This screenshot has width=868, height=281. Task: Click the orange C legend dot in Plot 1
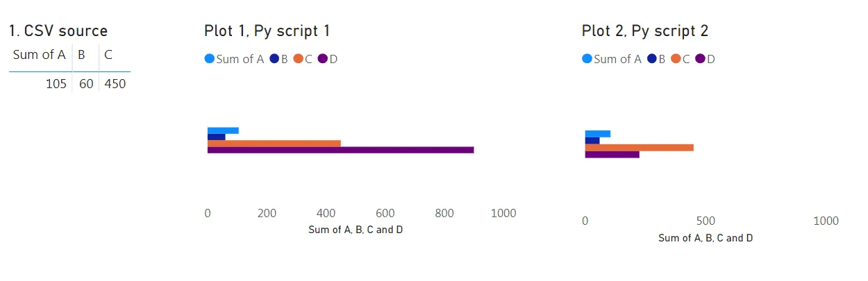click(x=299, y=59)
